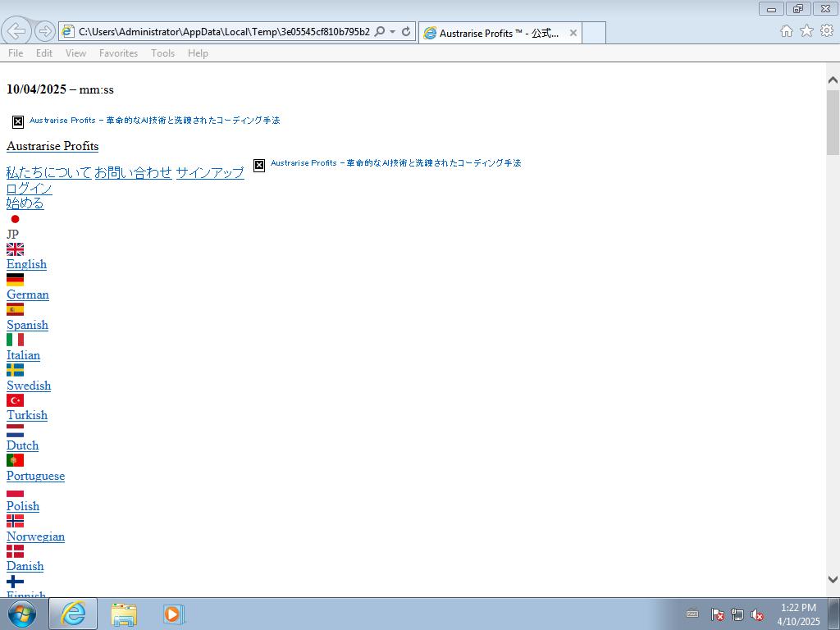This screenshot has width=840, height=630.
Task: Click the search magnifier in address bar
Action: (x=379, y=32)
